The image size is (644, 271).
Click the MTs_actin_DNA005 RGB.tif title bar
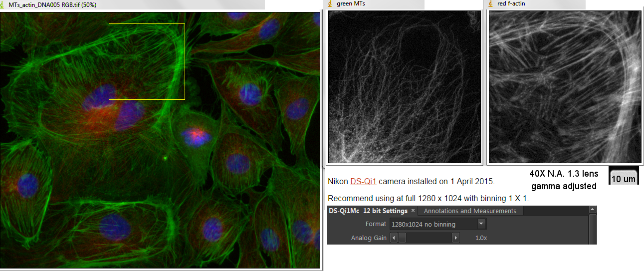(x=150, y=4)
